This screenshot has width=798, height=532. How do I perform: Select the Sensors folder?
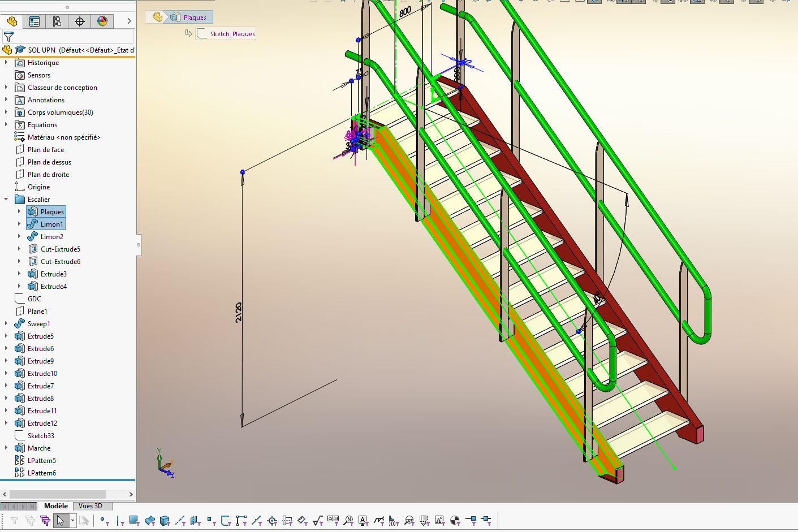(x=38, y=75)
